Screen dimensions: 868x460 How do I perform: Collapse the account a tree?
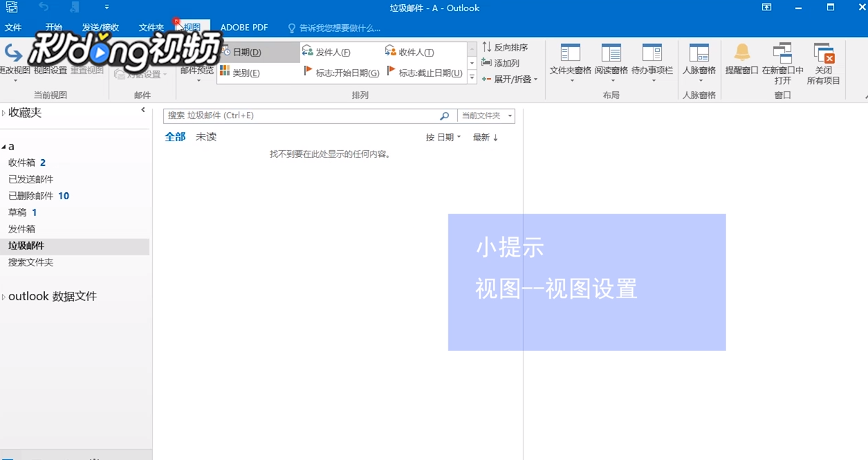(x=3, y=147)
